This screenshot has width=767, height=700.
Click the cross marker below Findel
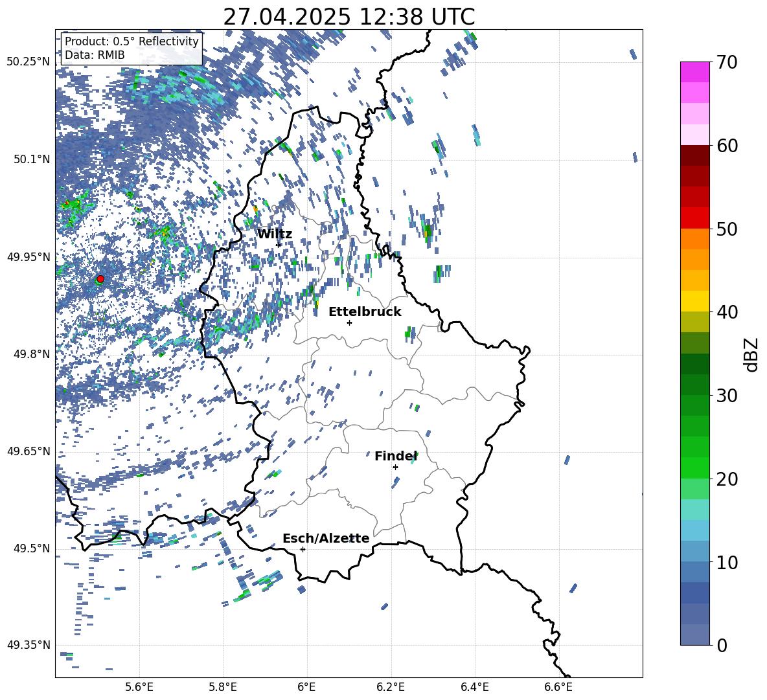[395, 468]
